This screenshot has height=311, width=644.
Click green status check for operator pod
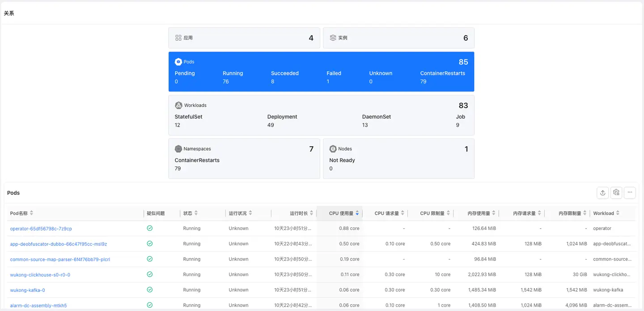pyautogui.click(x=150, y=228)
